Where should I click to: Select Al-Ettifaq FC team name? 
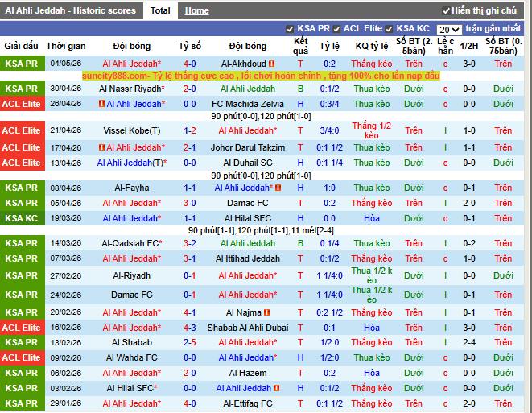(248, 403)
